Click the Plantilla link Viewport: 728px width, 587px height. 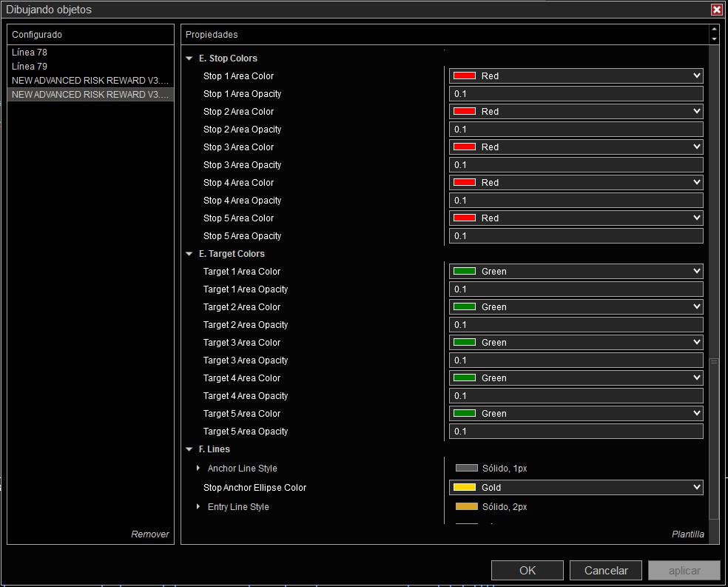[x=687, y=534]
